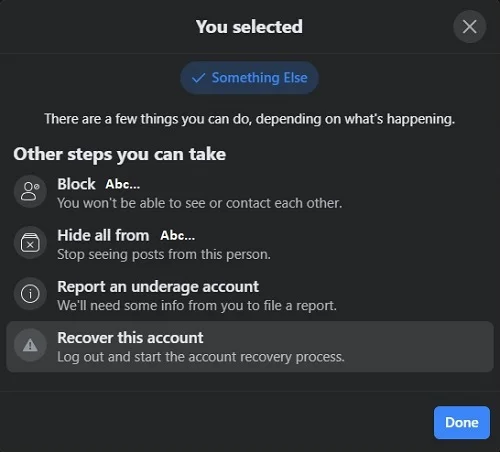This screenshot has height=452, width=500.
Task: Click 'We'll need some info' description text
Action: (197, 305)
